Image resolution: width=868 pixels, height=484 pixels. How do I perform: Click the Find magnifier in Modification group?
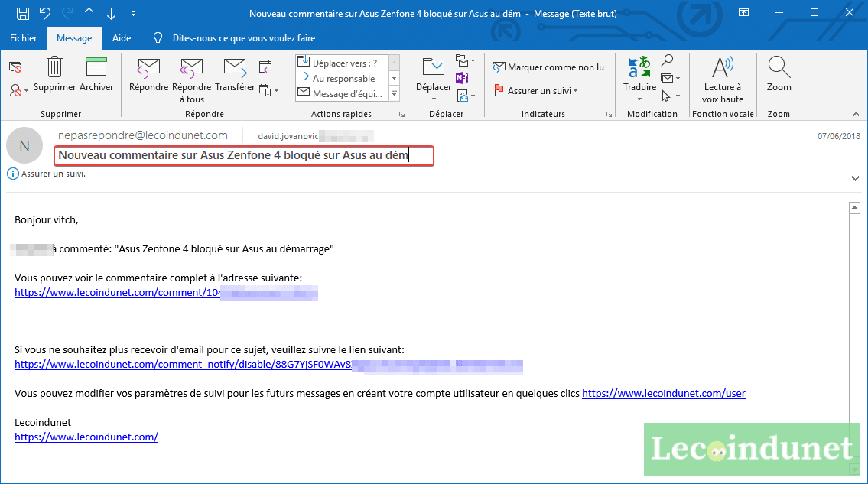click(x=668, y=60)
